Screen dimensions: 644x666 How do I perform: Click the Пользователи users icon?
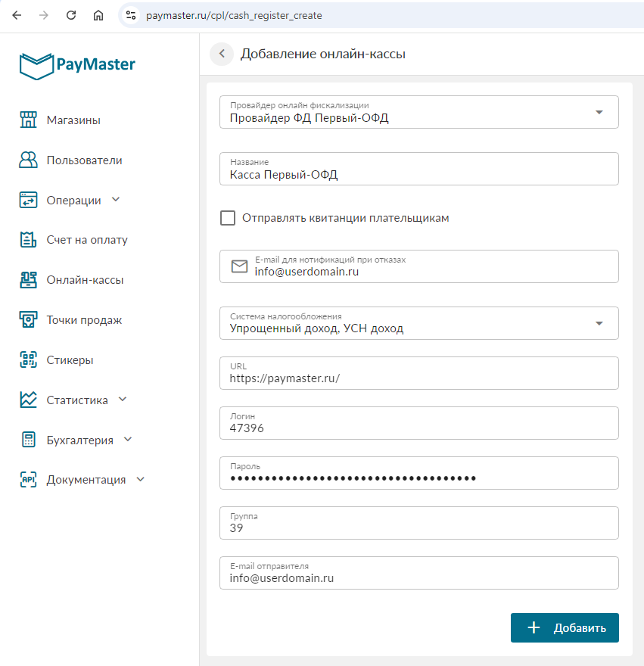pos(29,160)
